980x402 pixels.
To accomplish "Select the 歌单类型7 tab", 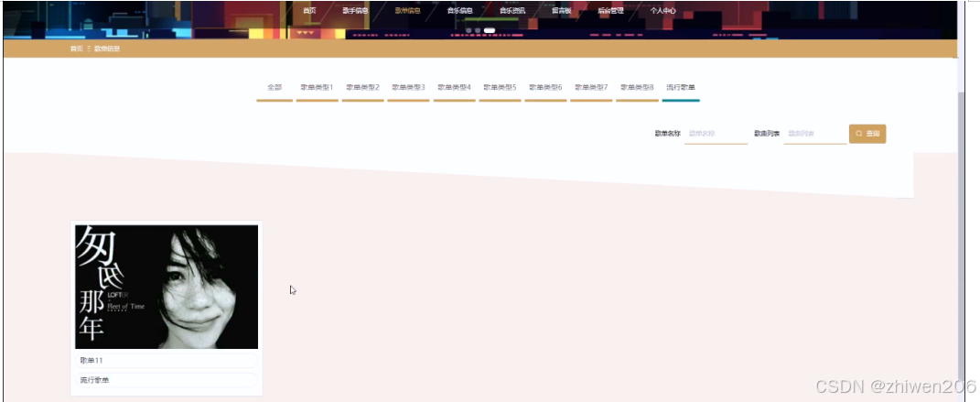I will tap(591, 88).
